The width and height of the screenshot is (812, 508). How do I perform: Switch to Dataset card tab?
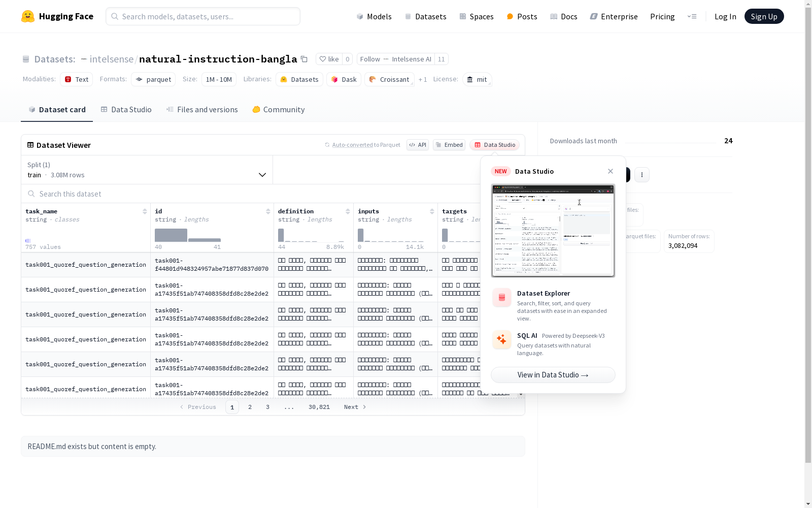(x=57, y=110)
